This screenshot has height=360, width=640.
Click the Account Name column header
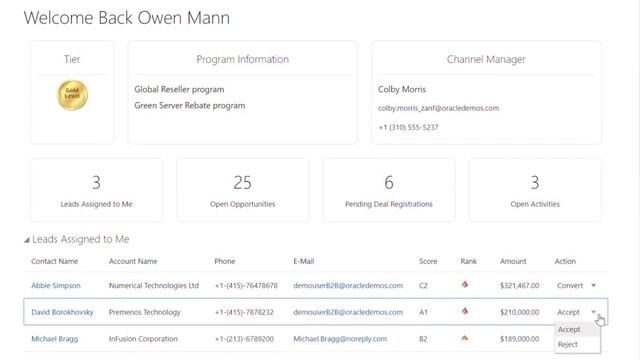133,261
